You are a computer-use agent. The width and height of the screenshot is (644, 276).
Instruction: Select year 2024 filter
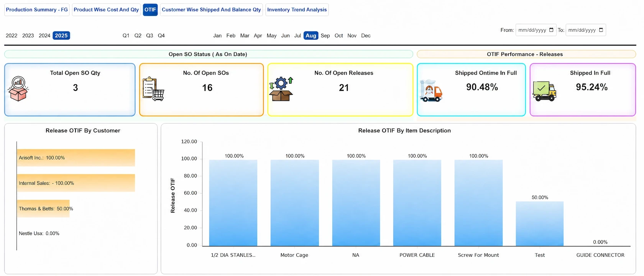[x=44, y=36]
